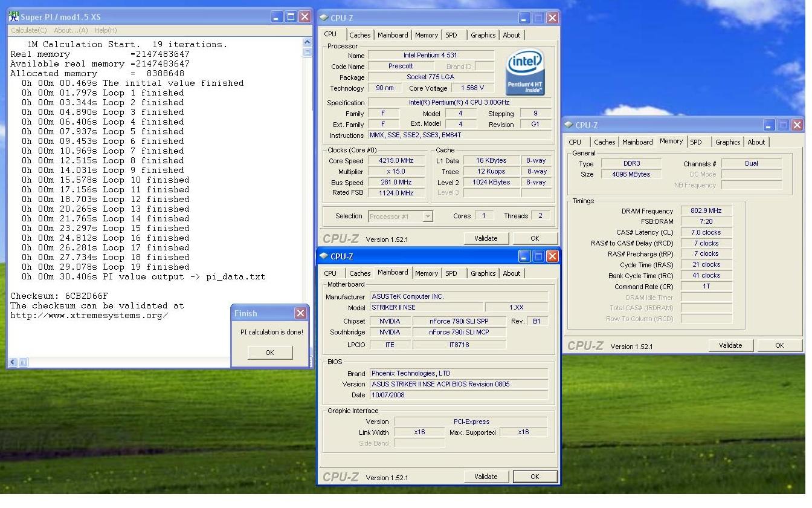Screen dimensions: 812x508
Task: Select CPU tab in the Mainboard CPU-Z window
Action: pos(330,273)
